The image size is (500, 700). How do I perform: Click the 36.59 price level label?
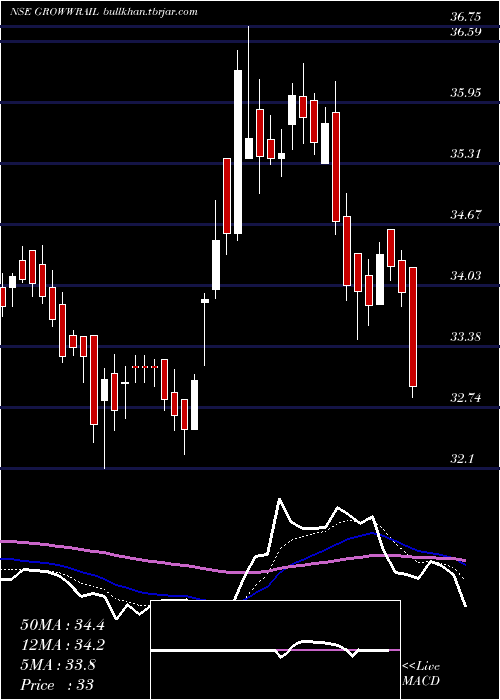[466, 32]
